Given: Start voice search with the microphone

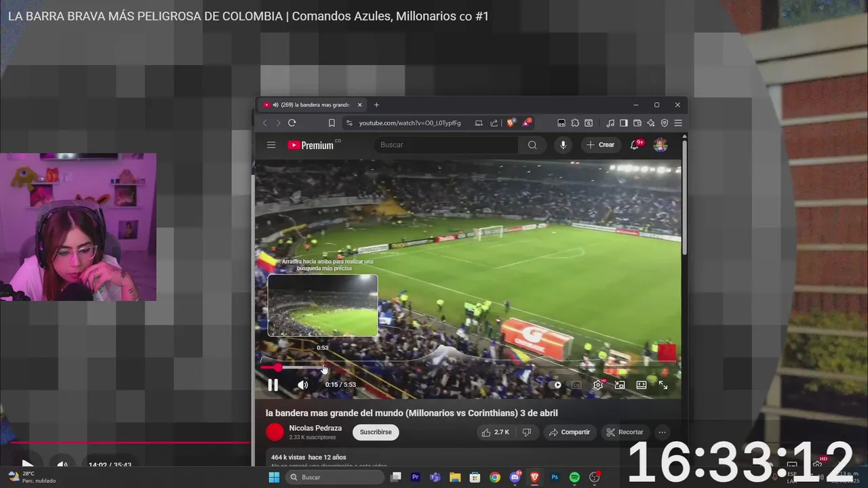Looking at the screenshot, I should (x=563, y=144).
